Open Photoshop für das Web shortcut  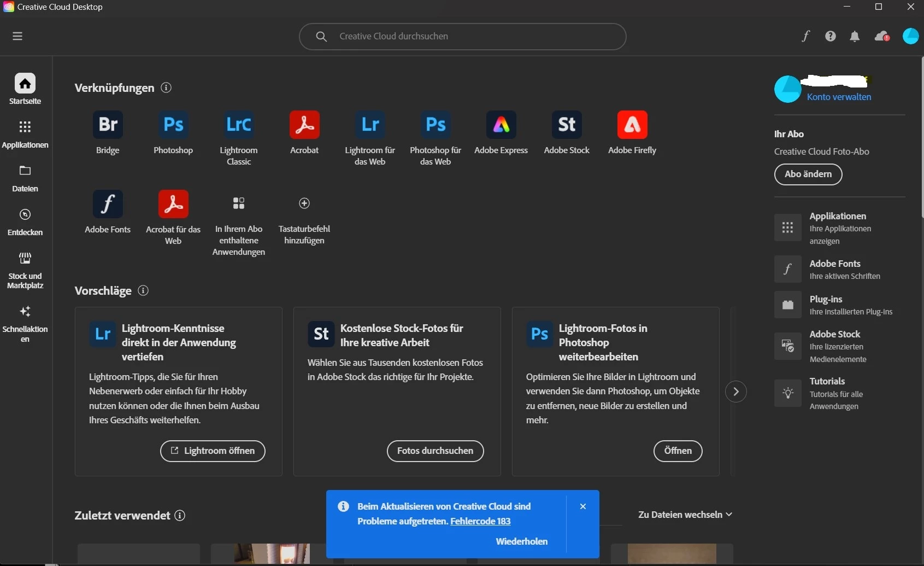pyautogui.click(x=435, y=125)
